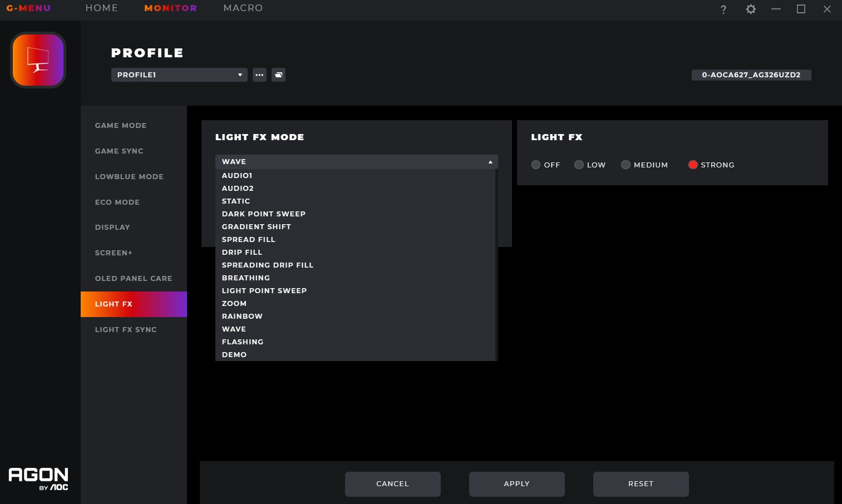Open LOWBLUE MODE settings
Screen dimensions: 842x504
[134, 177]
